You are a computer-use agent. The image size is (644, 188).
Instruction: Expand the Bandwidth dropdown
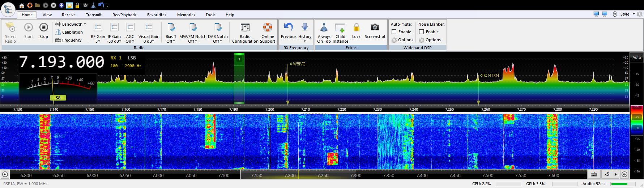tap(72, 24)
